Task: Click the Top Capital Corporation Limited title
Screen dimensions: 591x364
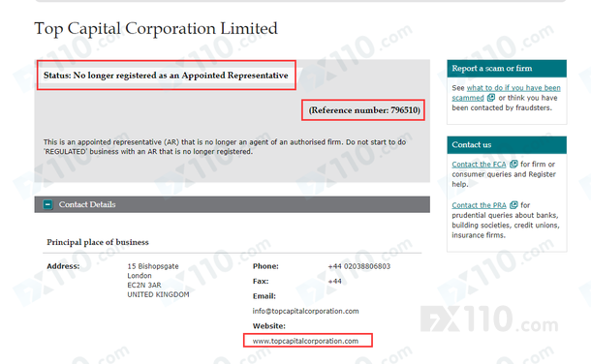Action: pyautogui.click(x=156, y=29)
